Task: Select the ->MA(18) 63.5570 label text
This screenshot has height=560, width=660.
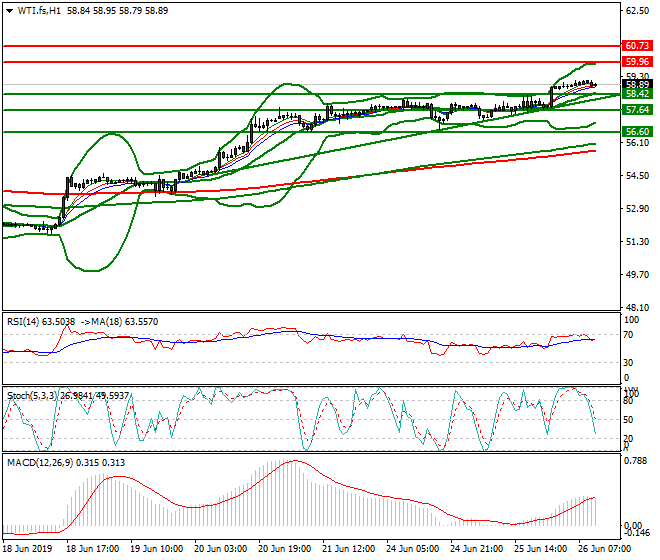Action: click(119, 322)
